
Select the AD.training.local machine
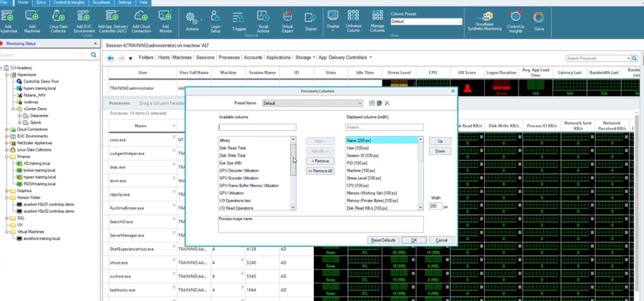pyautogui.click(x=36, y=163)
